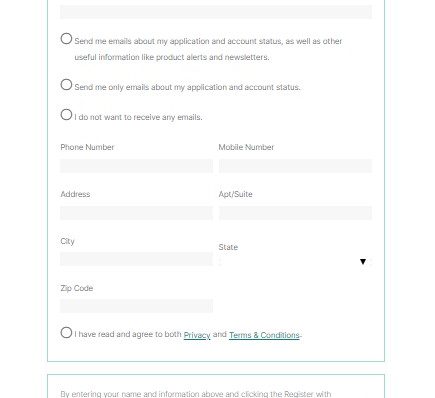Open the Privacy link
Image resolution: width=435 pixels, height=398 pixels.
tap(197, 335)
